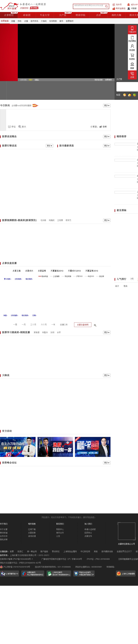Switch to the 点掌蓝筹 portfolio tab
Image resolution: width=138 pixels, height=644 pixels.
[x=42, y=271]
